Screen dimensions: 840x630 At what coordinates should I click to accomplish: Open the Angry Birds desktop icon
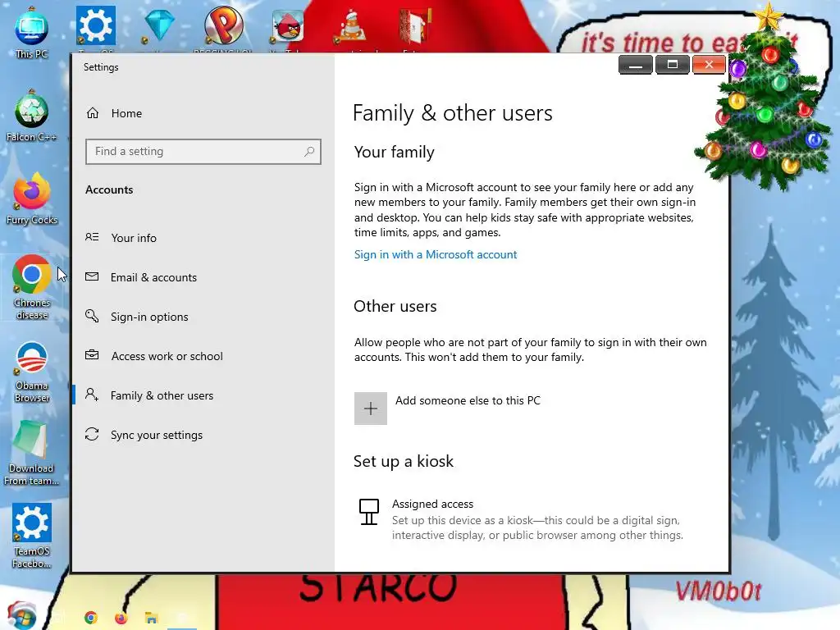[x=288, y=25]
